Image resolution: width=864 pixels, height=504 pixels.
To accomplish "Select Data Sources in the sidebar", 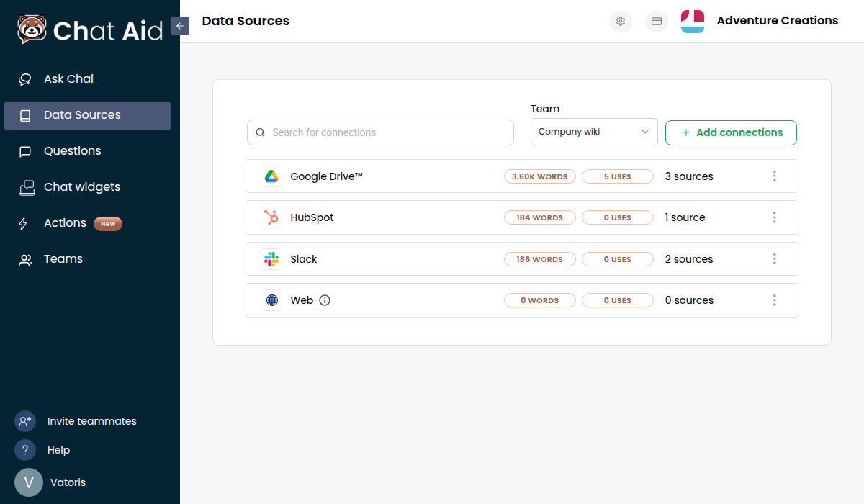I will coord(87,116).
